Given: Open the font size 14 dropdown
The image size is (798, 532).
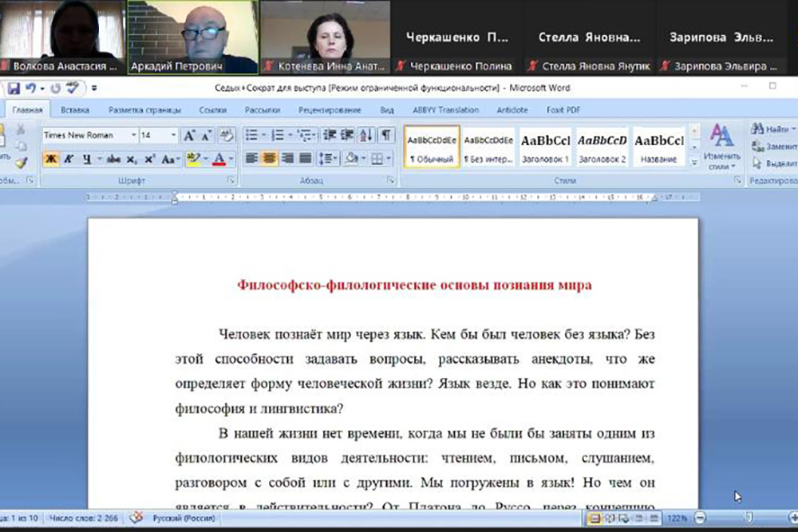Looking at the screenshot, I should click(173, 136).
